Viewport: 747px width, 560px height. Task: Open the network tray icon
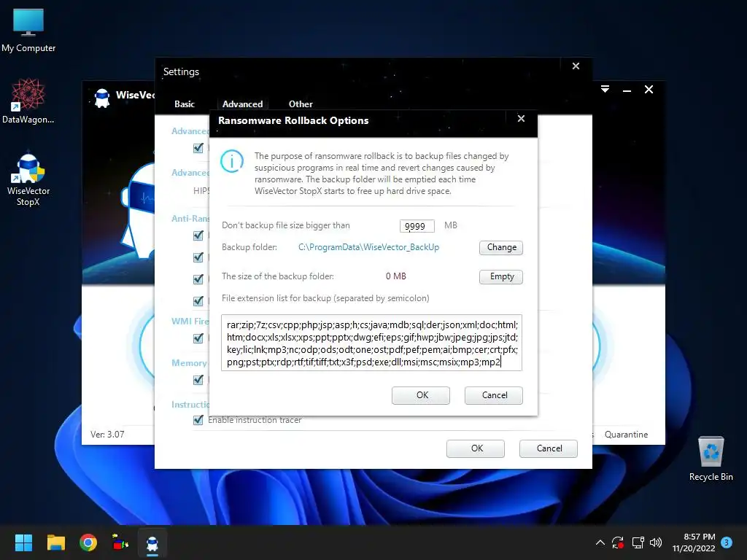pos(638,542)
